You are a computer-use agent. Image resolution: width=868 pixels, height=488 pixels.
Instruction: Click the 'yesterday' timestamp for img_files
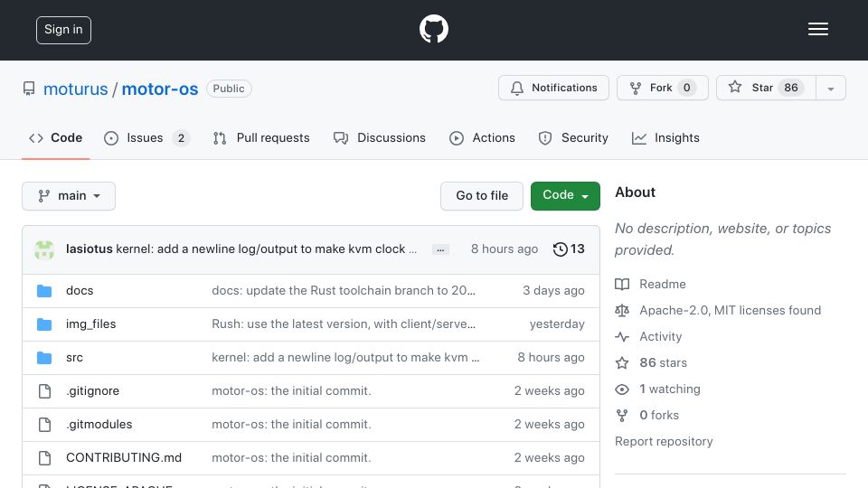(557, 324)
